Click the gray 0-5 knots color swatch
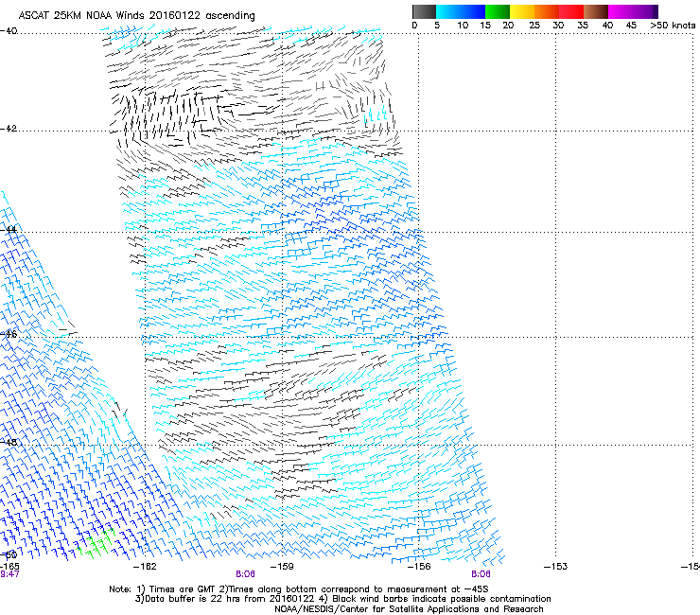The image size is (700, 615). click(424, 11)
